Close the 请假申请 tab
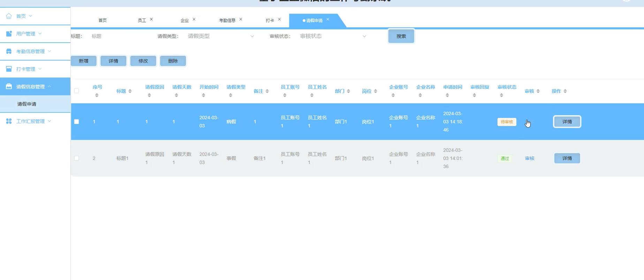 328,19
